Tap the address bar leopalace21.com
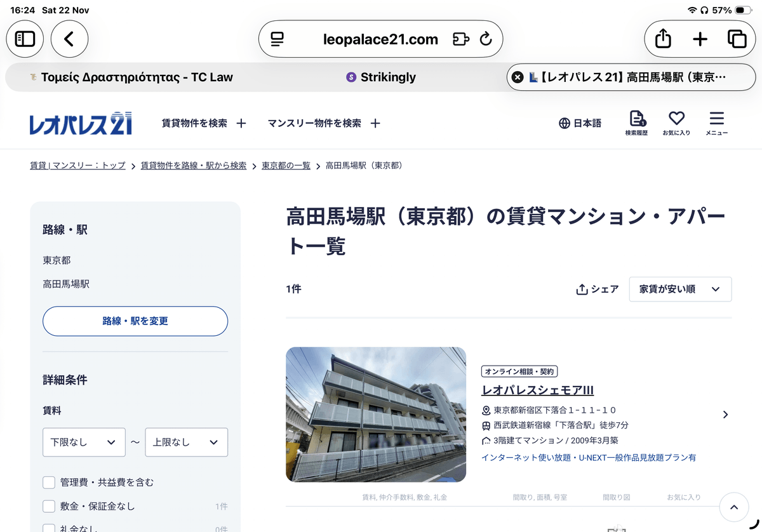This screenshot has height=532, width=762. pyautogui.click(x=380, y=39)
